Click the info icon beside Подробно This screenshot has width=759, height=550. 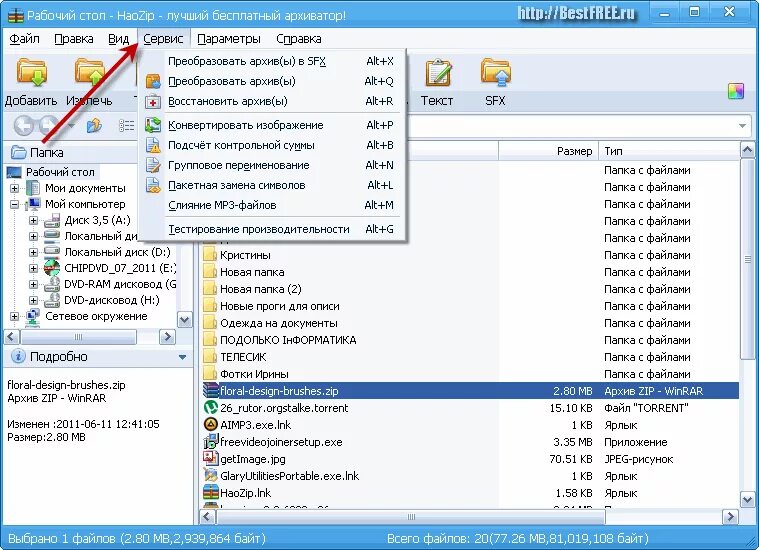18,356
